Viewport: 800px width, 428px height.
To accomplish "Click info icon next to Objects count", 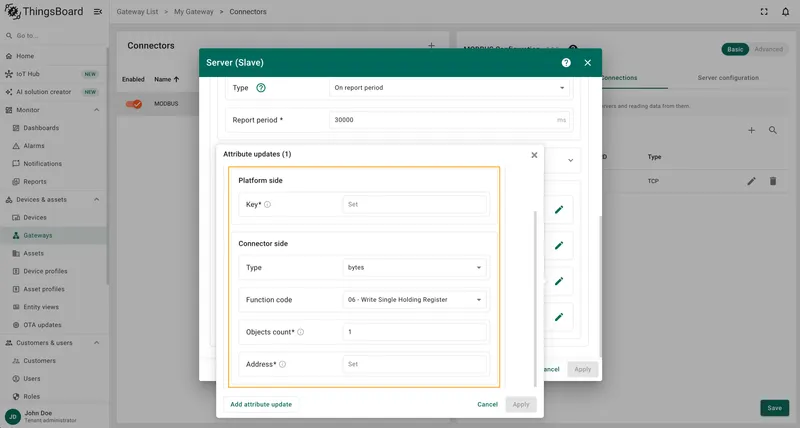I will click(x=301, y=332).
